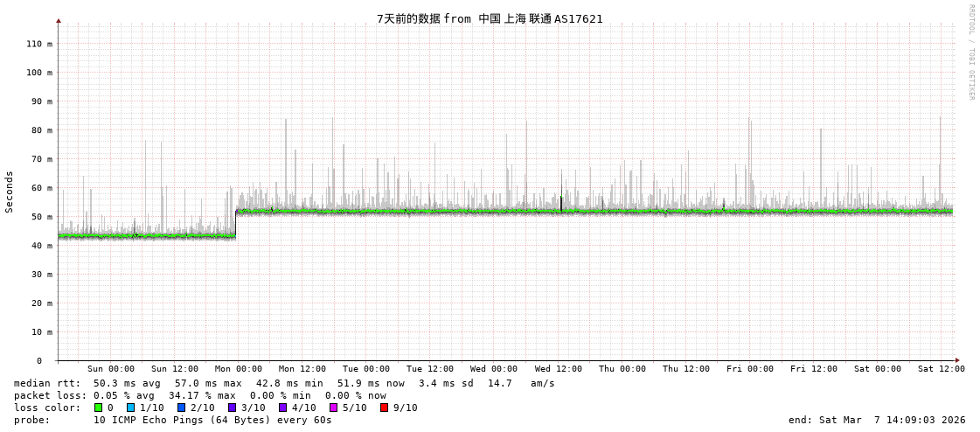The width and height of the screenshot is (980, 432).
Task: Select the red 9/10 loss swatch
Action: (385, 408)
